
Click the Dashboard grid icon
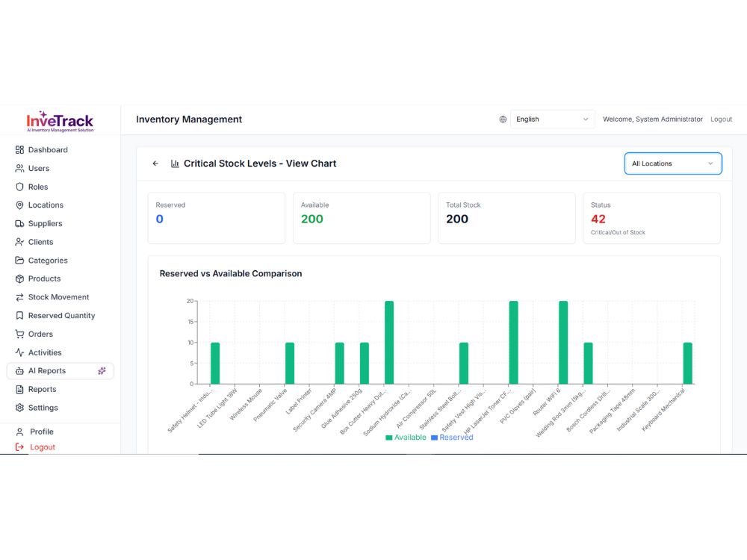click(x=19, y=150)
